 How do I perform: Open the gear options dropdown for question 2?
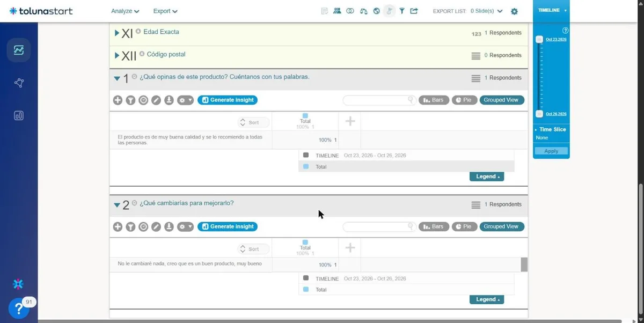[x=185, y=227]
